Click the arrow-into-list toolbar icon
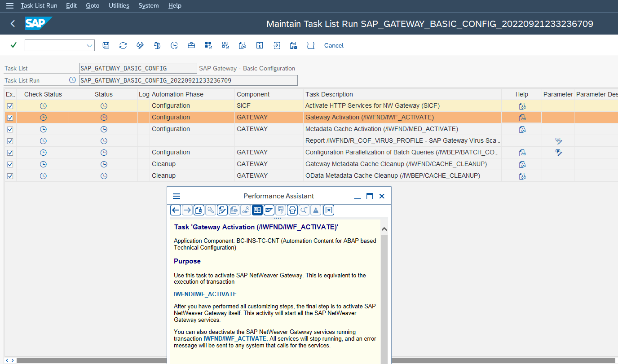This screenshot has width=618, height=364. 277,45
